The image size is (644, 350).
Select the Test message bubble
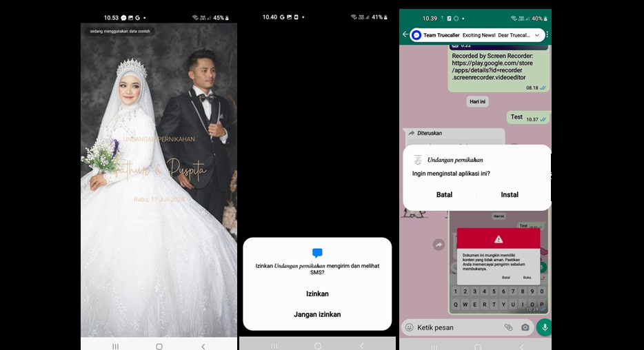[528, 117]
